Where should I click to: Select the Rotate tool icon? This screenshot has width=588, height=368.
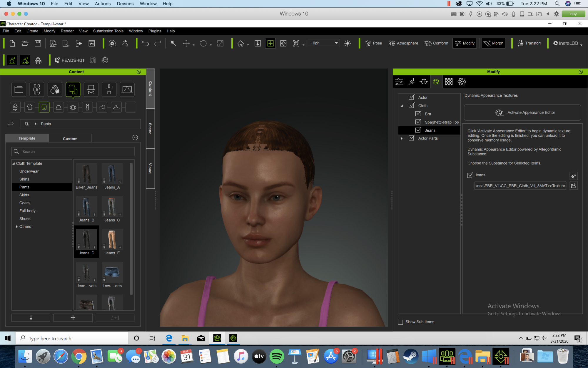pos(203,43)
